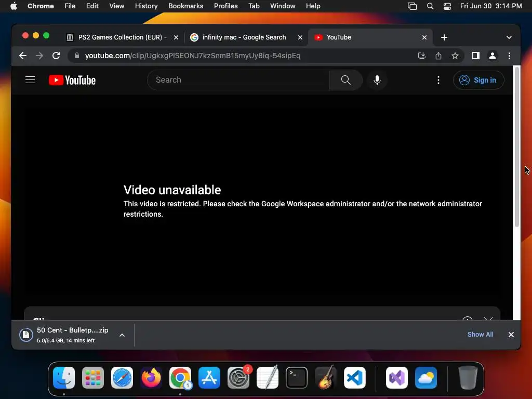The height and width of the screenshot is (399, 532).
Task: Open the Tab menu
Action: (254, 6)
